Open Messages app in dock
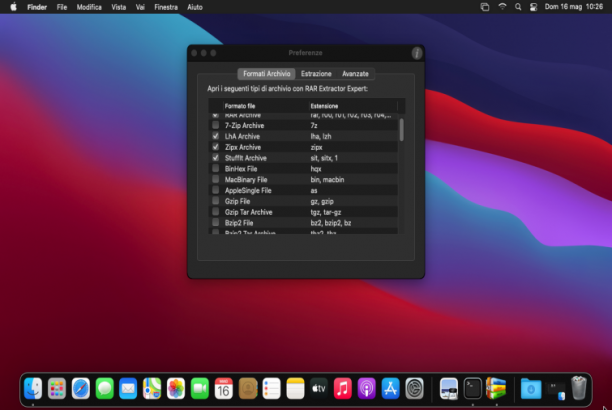Image resolution: width=612 pixels, height=410 pixels. point(105,389)
